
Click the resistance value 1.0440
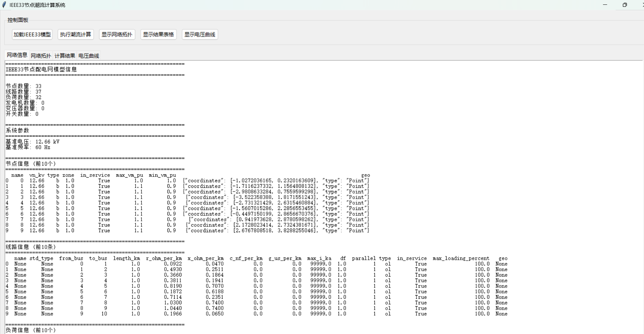click(173, 308)
